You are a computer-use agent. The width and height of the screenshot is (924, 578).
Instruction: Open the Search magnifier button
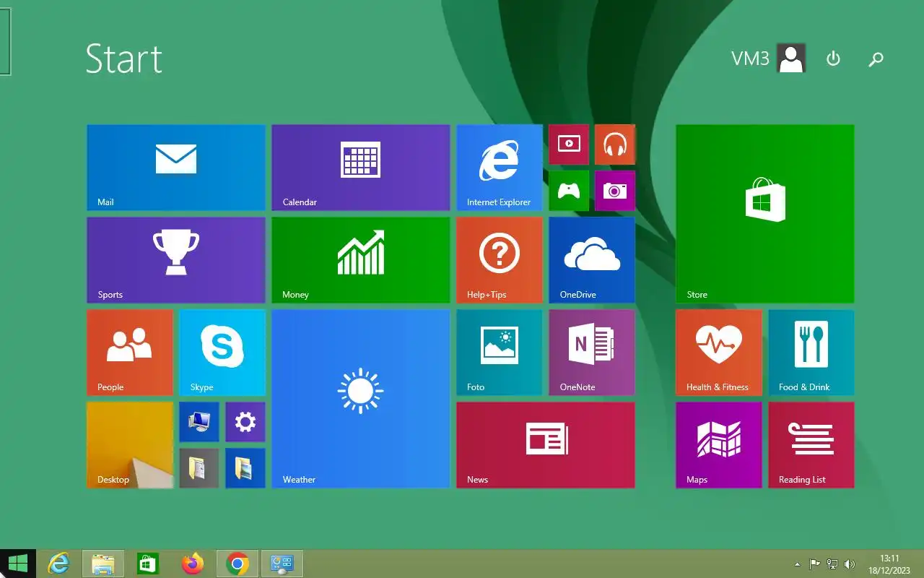(876, 59)
